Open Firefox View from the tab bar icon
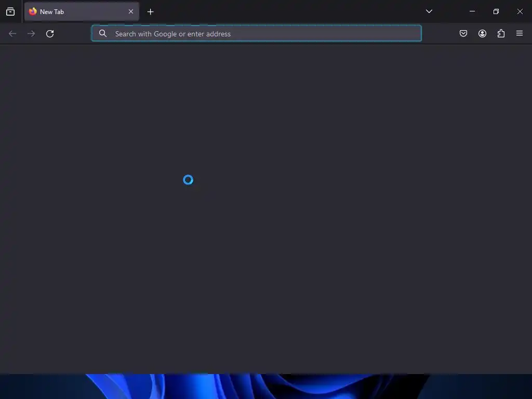Viewport: 532px width, 399px height. point(10,11)
